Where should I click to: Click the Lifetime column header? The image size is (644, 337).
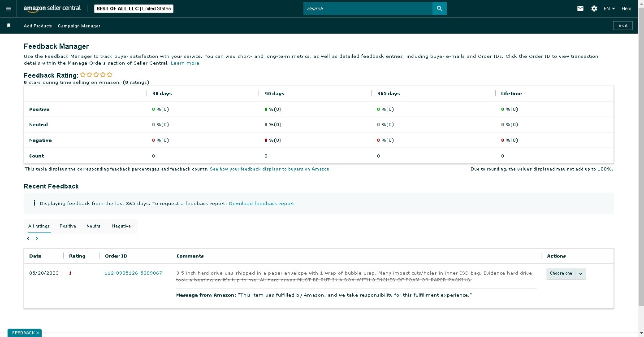[512, 94]
